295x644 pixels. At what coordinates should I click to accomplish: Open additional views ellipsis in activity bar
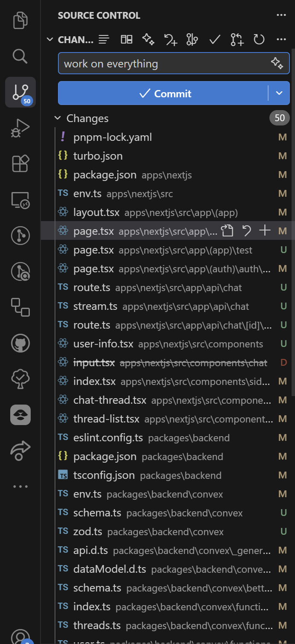tap(20, 486)
